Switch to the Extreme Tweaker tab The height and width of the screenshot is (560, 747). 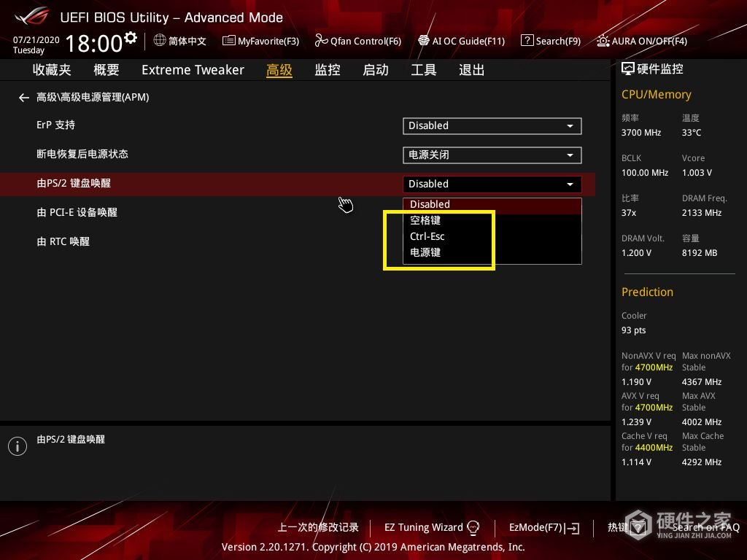coord(193,70)
